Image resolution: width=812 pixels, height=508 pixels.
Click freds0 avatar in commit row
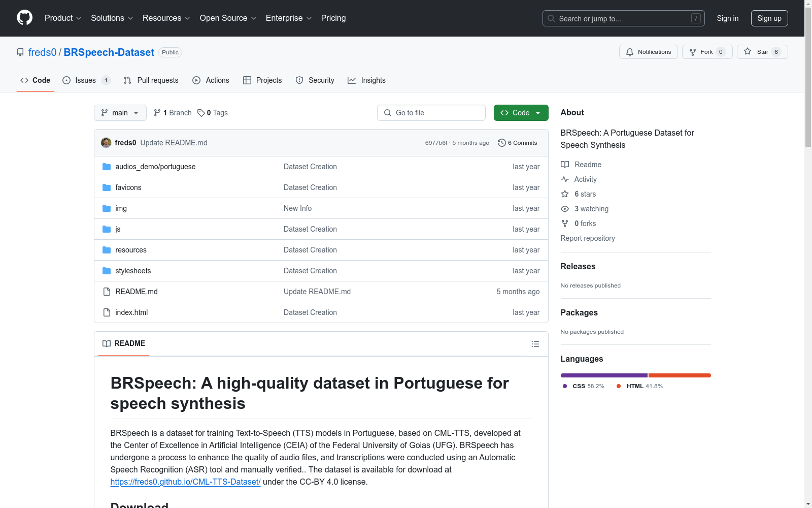tap(106, 143)
